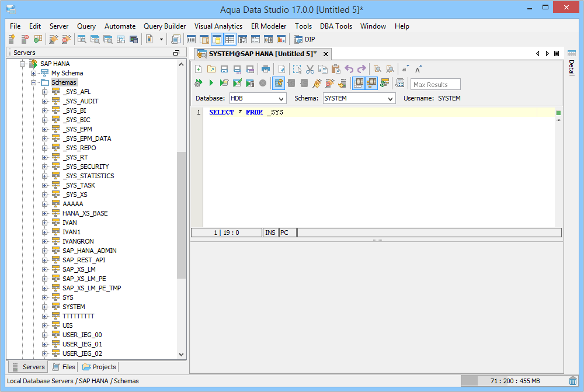Image resolution: width=584 pixels, height=392 pixels.
Task: Open the vertical Detail side panel
Action: click(572, 63)
